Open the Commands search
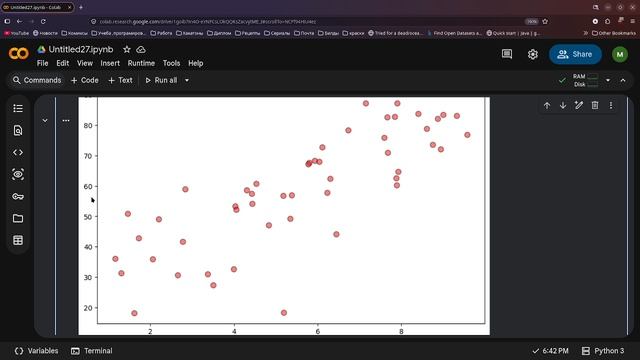The width and height of the screenshot is (640, 360). point(37,80)
